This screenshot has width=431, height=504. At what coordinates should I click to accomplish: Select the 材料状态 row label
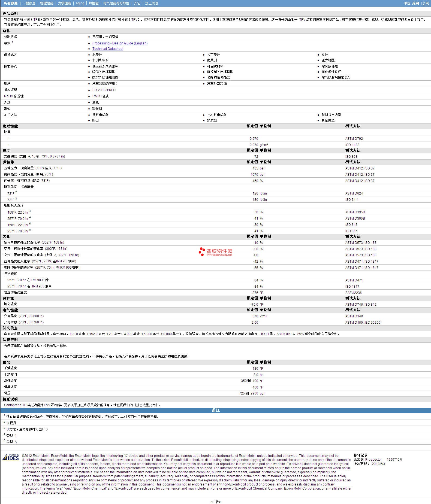pos(10,37)
